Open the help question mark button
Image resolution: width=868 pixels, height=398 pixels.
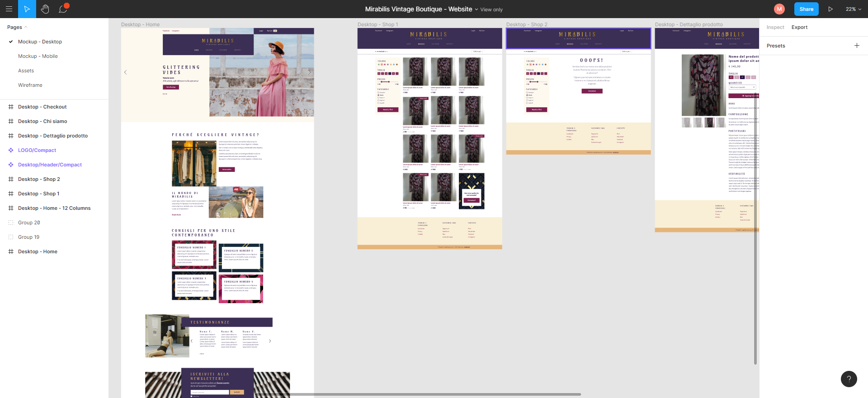(x=849, y=379)
